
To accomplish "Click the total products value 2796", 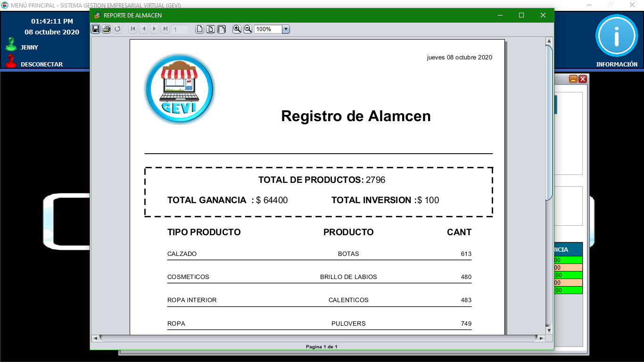I will (x=376, y=180).
